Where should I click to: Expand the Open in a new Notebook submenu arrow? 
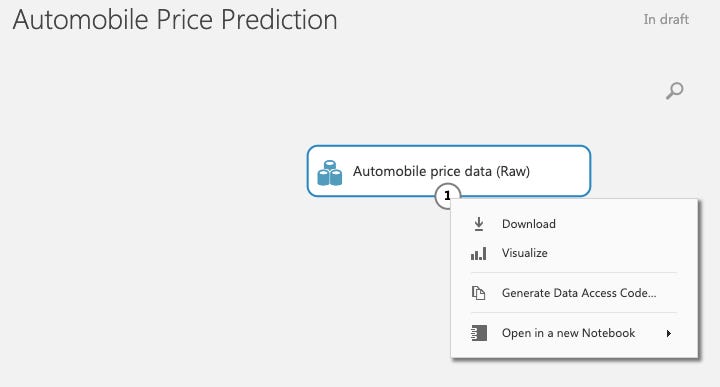click(669, 333)
